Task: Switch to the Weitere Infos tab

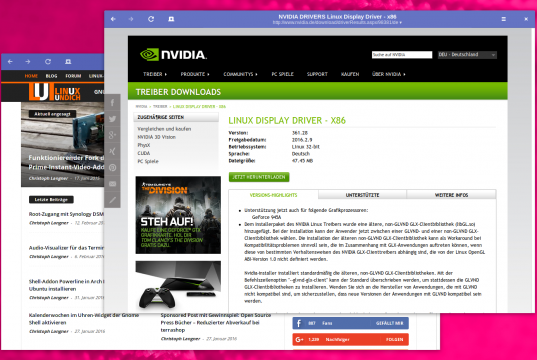Action: click(451, 195)
